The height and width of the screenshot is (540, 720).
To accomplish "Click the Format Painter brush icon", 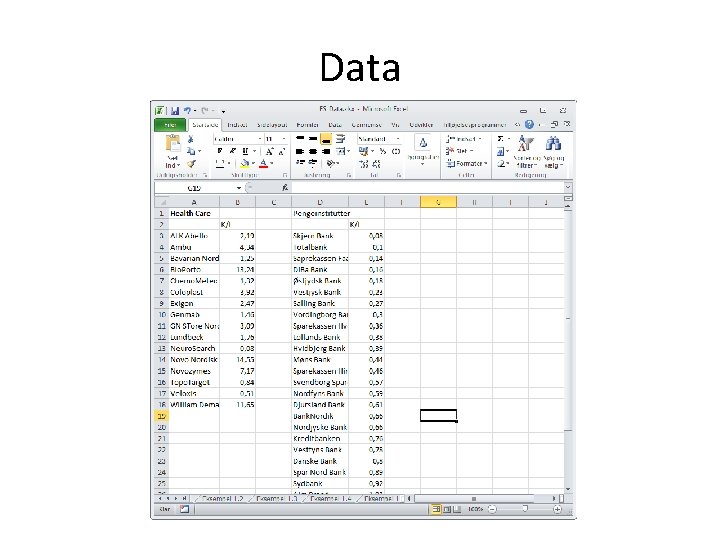I will click(x=191, y=163).
